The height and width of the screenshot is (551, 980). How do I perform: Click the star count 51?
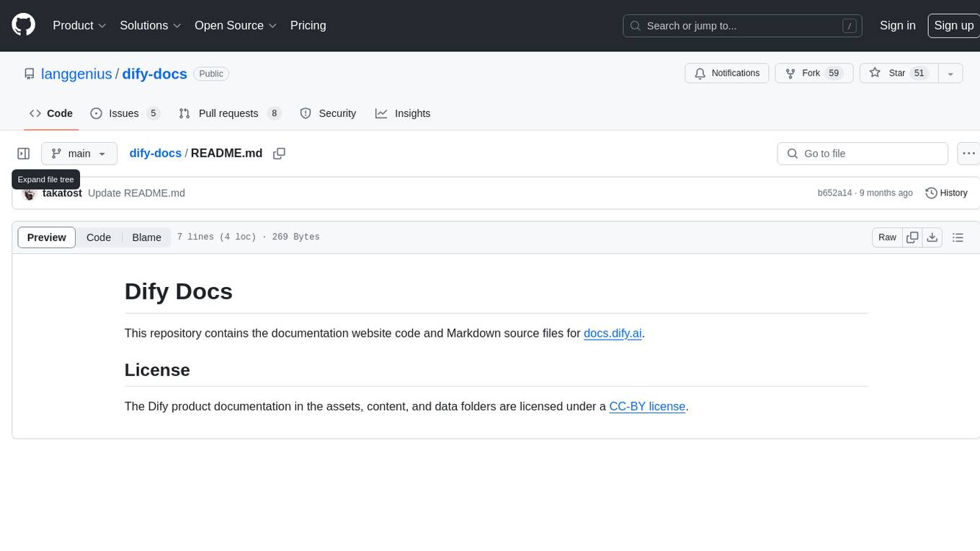coord(919,74)
